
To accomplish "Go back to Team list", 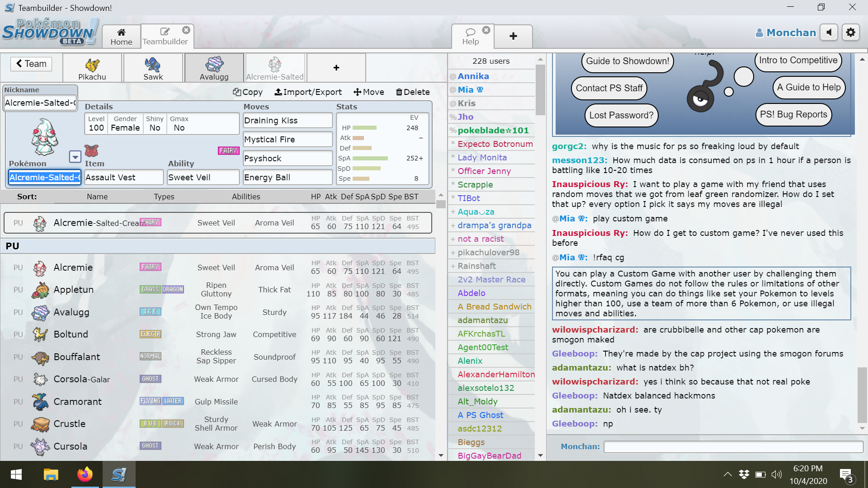I will (31, 64).
